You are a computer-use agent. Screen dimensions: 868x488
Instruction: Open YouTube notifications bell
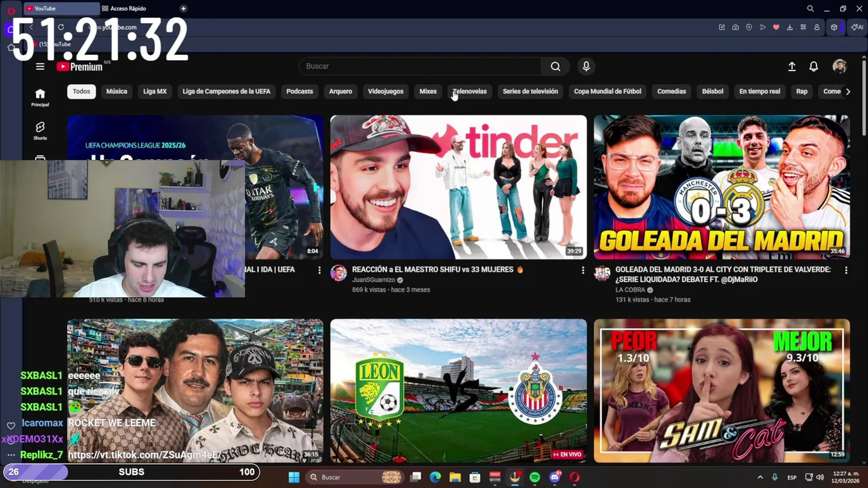pyautogui.click(x=814, y=66)
